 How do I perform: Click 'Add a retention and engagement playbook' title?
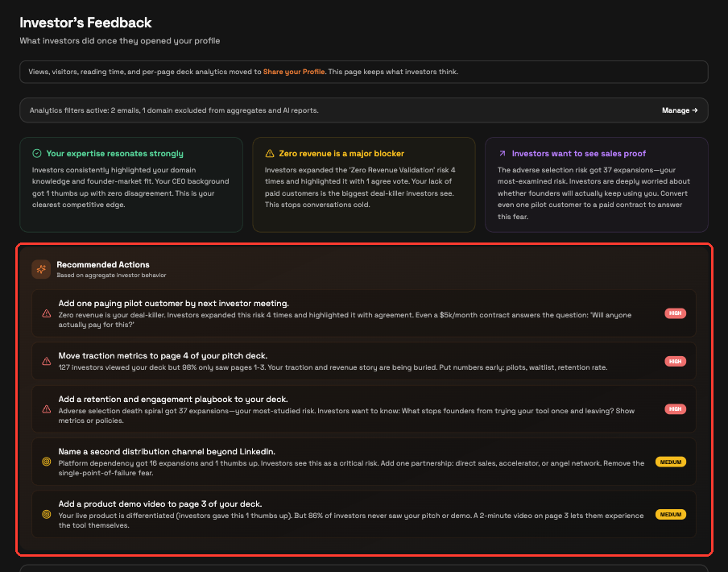coord(173,399)
